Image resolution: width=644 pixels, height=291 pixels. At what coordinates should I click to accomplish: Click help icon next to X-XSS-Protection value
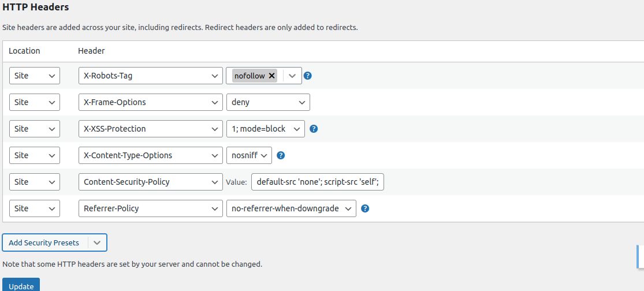coord(314,129)
